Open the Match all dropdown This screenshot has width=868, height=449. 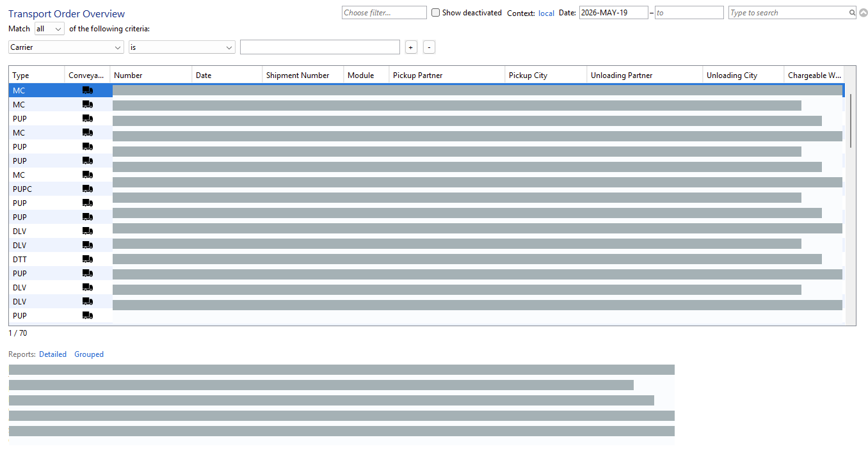pyautogui.click(x=49, y=29)
